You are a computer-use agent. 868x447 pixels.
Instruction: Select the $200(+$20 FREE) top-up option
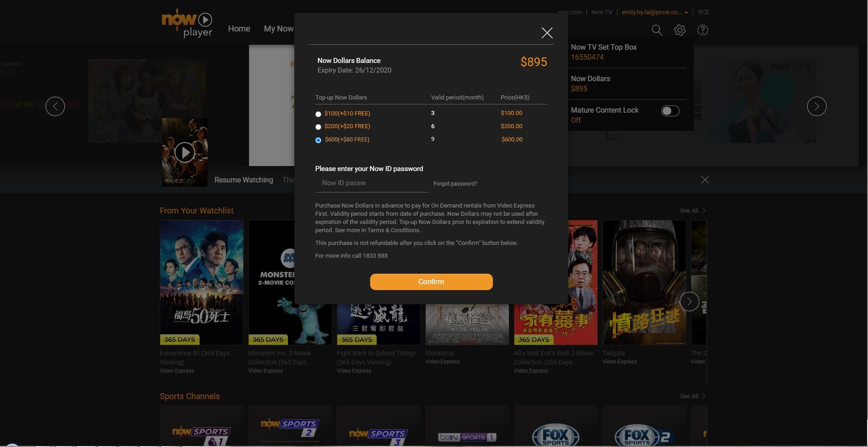click(x=318, y=127)
